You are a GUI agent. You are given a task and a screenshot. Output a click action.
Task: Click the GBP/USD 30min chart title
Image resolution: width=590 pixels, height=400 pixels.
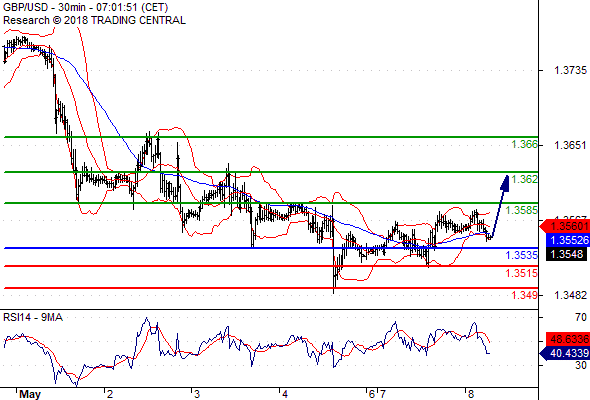[x=86, y=7]
